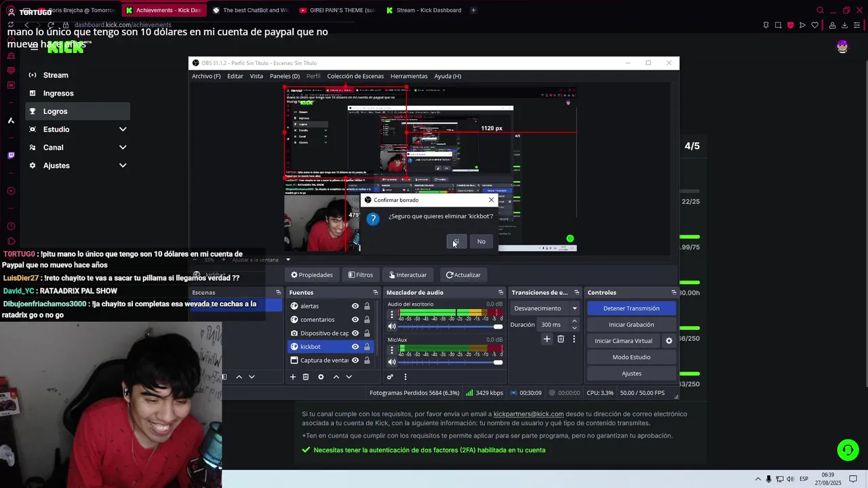Undock the Escenas panel

[x=278, y=293]
